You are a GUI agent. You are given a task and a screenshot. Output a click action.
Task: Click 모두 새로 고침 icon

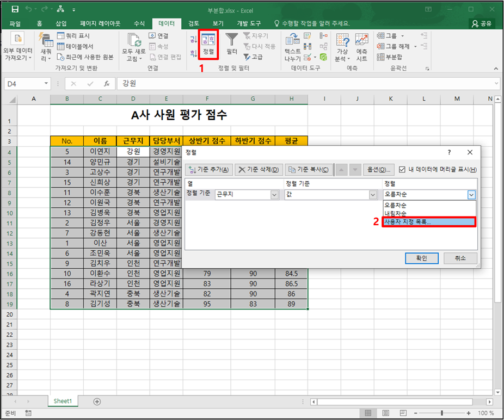(x=134, y=40)
